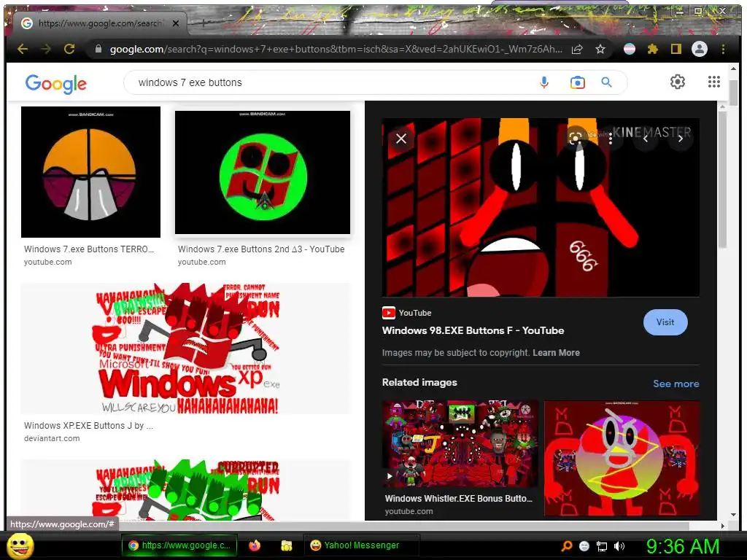Viewport: 747px width, 560px height.
Task: Close the Google search tab
Action: (176, 23)
